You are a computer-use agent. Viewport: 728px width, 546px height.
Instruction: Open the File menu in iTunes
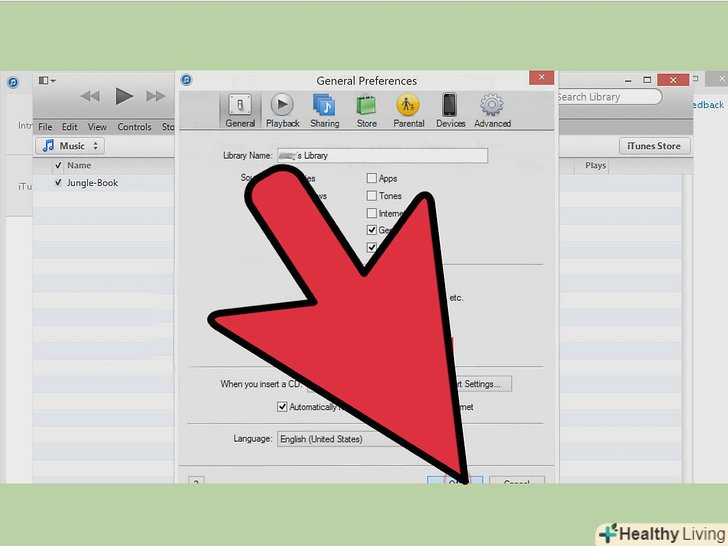[x=45, y=127]
